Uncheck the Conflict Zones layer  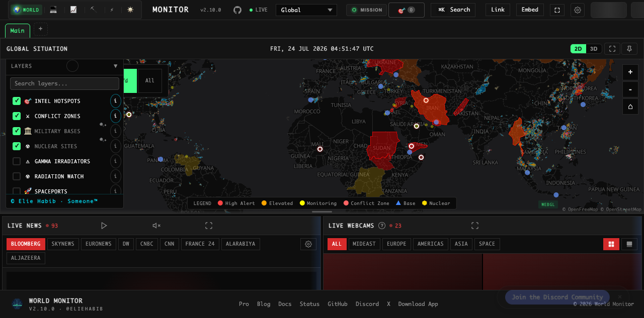(x=17, y=116)
